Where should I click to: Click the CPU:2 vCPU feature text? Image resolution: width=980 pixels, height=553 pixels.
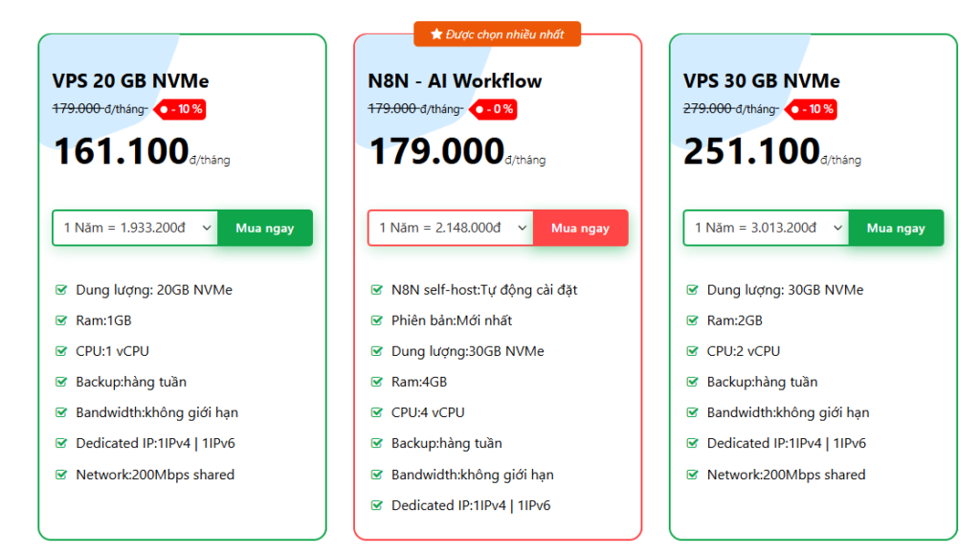(x=743, y=351)
